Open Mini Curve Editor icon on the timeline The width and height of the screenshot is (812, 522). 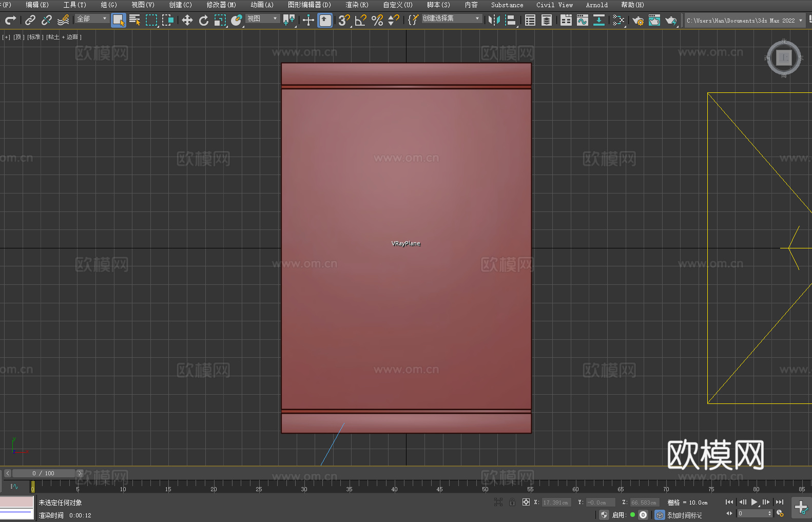point(14,486)
